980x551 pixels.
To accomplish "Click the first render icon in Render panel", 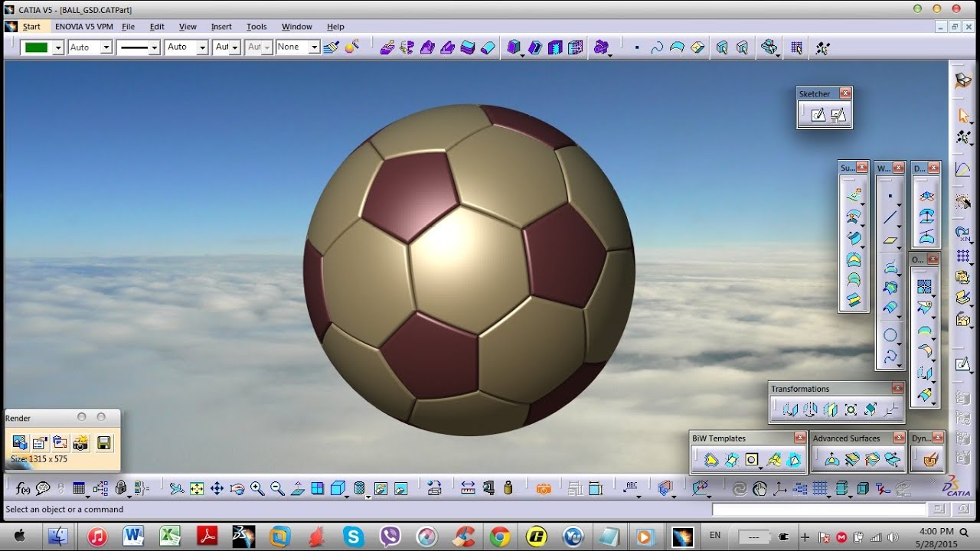I will [x=20, y=442].
